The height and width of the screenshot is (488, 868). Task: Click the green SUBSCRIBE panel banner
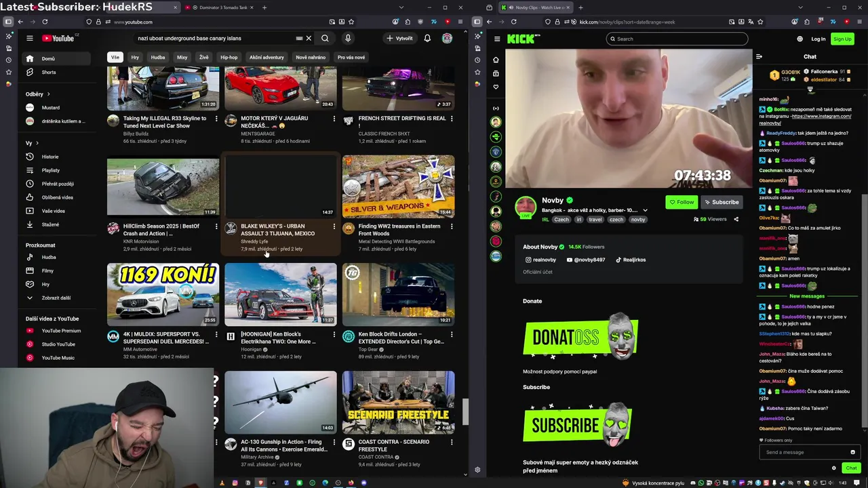point(578,424)
